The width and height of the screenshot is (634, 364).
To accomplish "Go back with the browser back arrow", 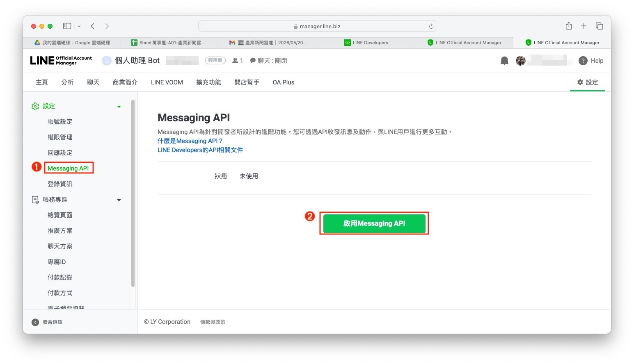I will [93, 26].
